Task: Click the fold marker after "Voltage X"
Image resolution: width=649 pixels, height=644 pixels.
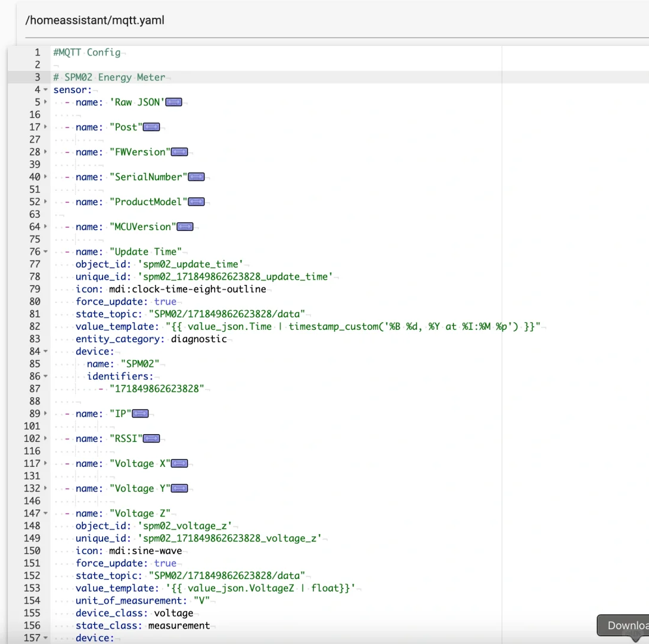Action: point(179,463)
